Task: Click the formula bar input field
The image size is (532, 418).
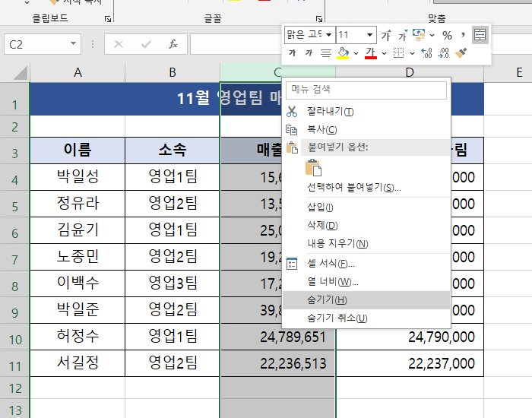Action: (x=236, y=44)
